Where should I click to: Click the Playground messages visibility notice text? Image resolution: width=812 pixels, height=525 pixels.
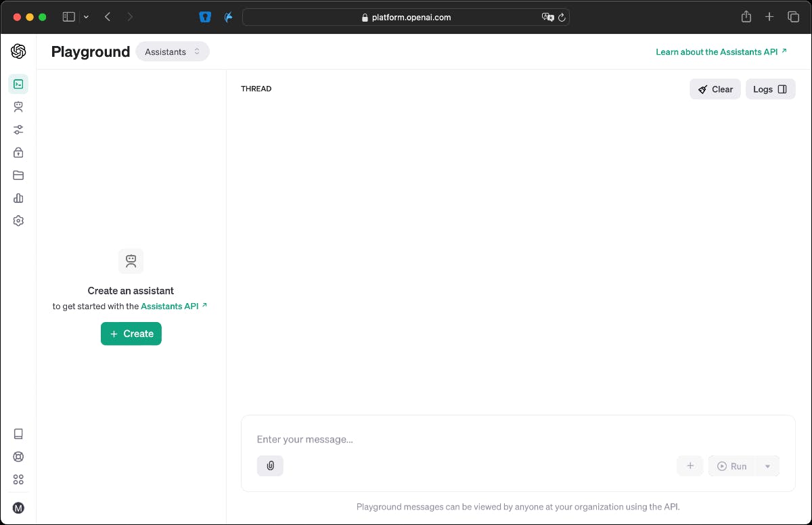(518, 507)
